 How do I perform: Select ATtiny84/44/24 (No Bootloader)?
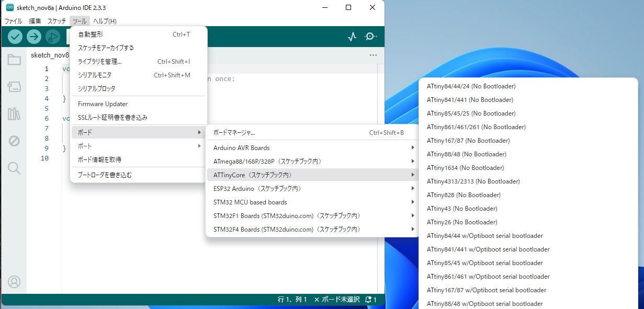pyautogui.click(x=528, y=86)
